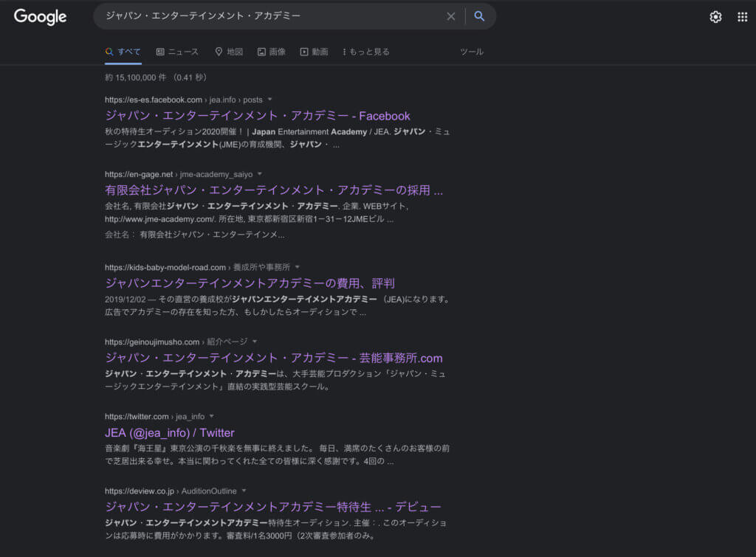Open the 芸能事務所.com result link
The width and height of the screenshot is (756, 557).
274,359
